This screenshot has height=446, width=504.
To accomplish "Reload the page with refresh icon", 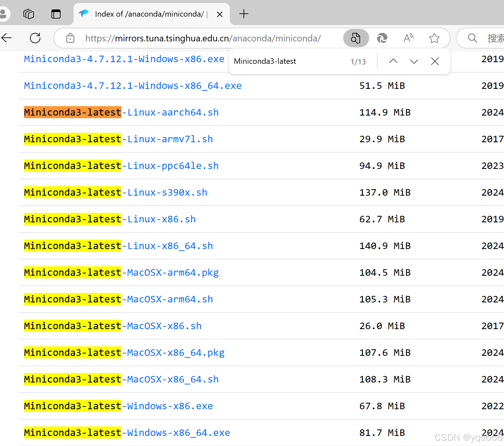I will 35,38.
